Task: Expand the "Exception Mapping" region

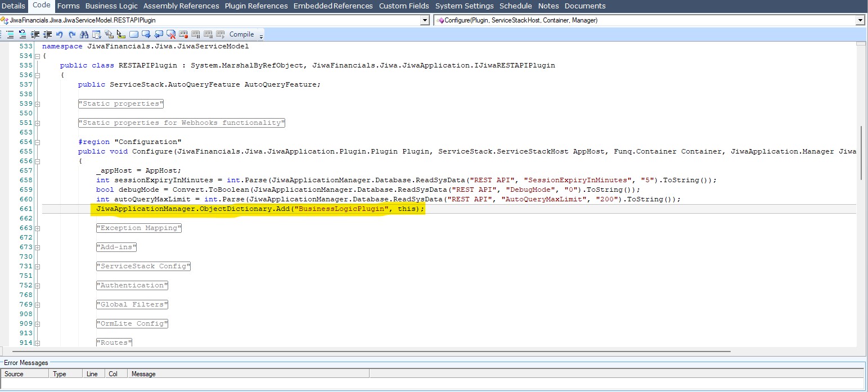Action: 37,228
